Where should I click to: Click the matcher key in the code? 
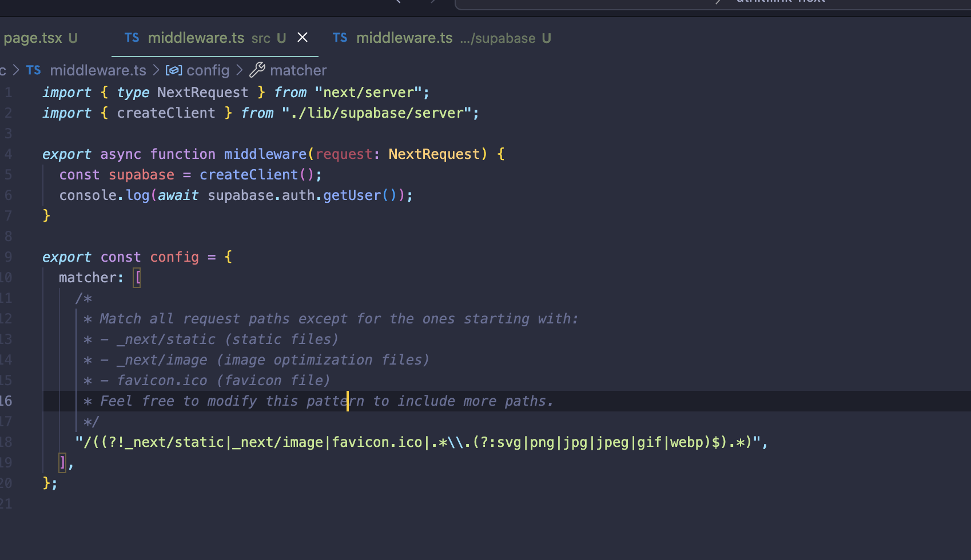tap(87, 278)
